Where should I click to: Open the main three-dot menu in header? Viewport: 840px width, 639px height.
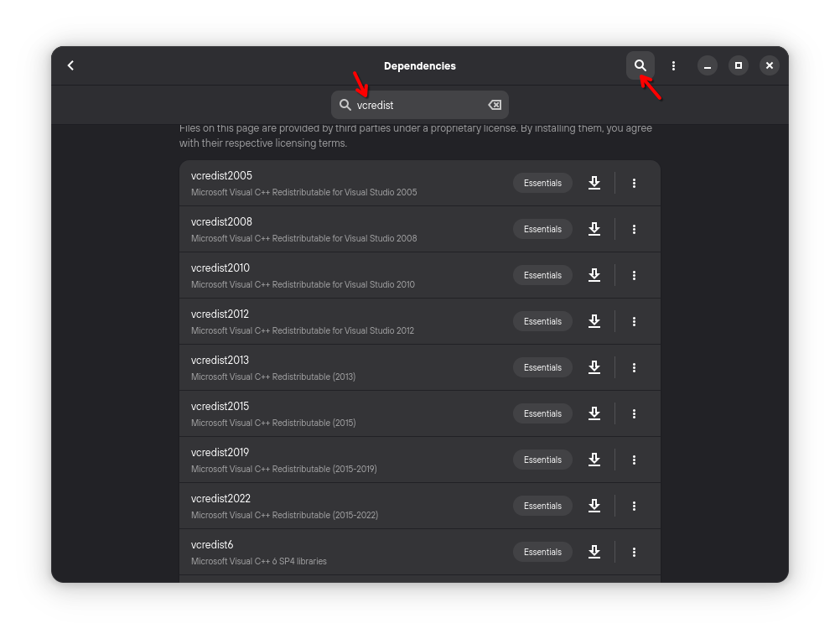[x=673, y=65]
